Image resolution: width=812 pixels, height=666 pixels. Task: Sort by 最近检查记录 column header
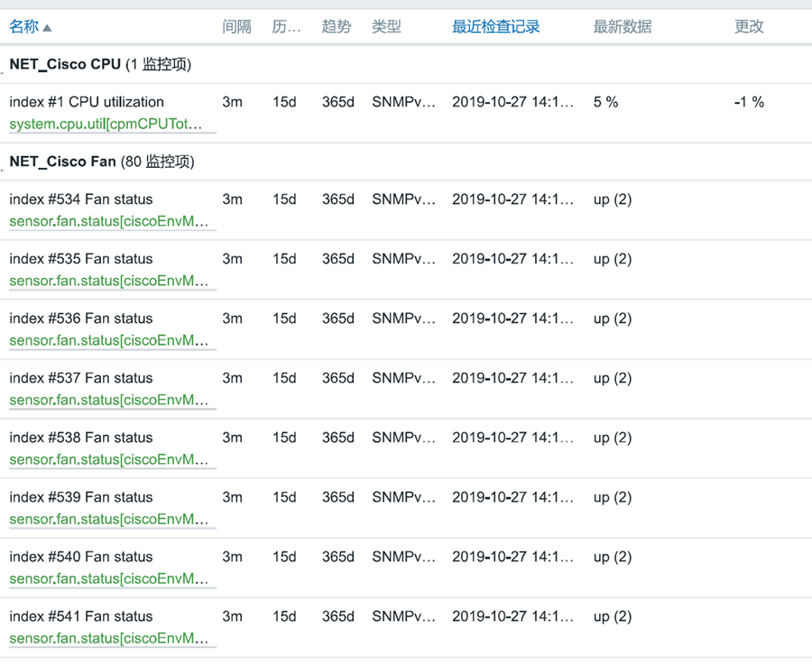pyautogui.click(x=495, y=26)
